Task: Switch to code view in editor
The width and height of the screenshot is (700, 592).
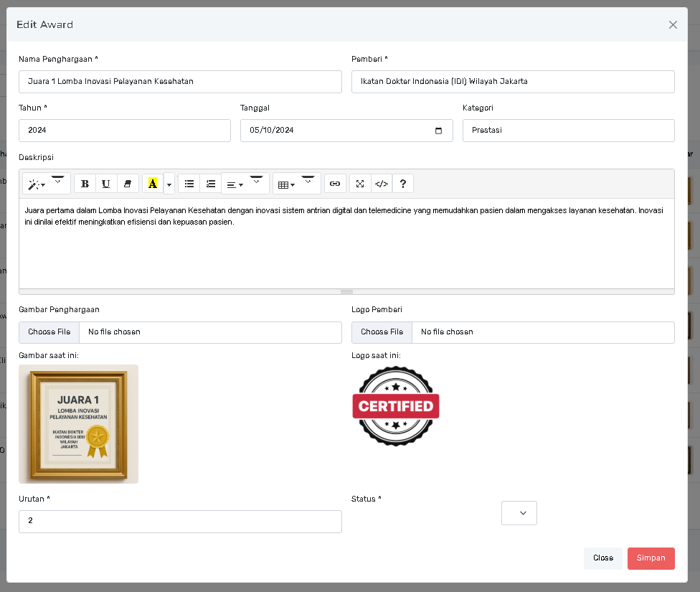Action: click(x=382, y=184)
